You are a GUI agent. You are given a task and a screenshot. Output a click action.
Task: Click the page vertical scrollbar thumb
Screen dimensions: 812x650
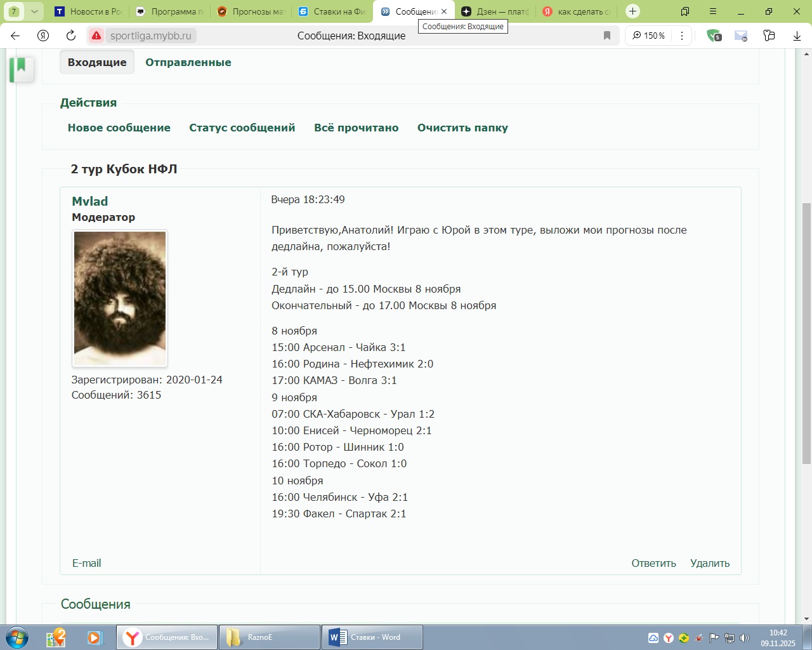pos(806,333)
